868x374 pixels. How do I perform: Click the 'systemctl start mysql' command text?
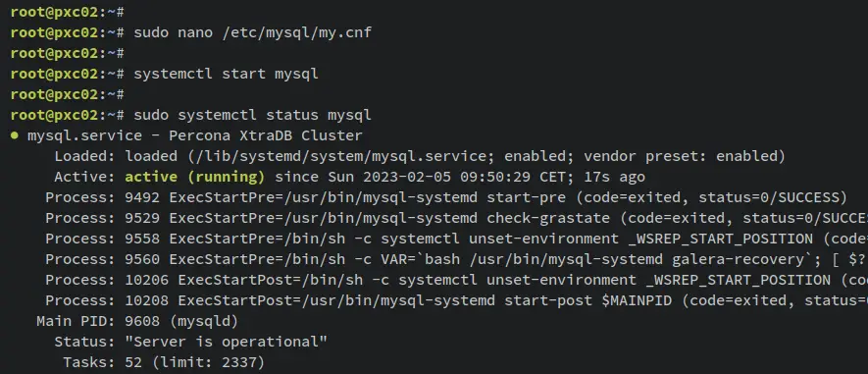226,75
